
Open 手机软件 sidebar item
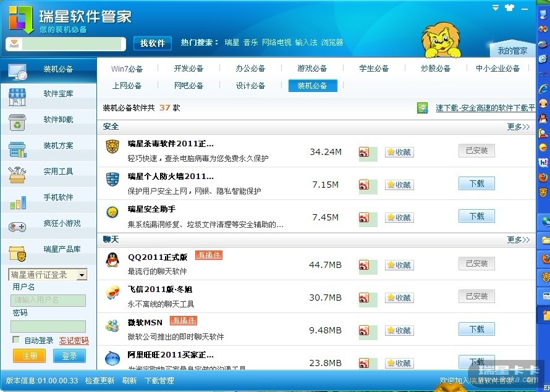tap(48, 199)
